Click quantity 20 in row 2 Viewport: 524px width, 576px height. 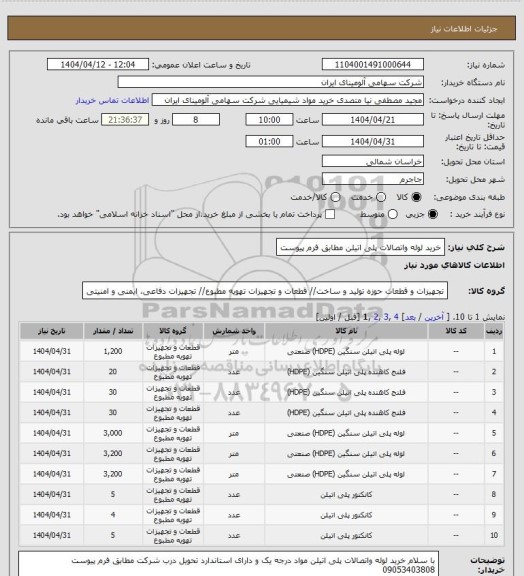[x=113, y=372]
